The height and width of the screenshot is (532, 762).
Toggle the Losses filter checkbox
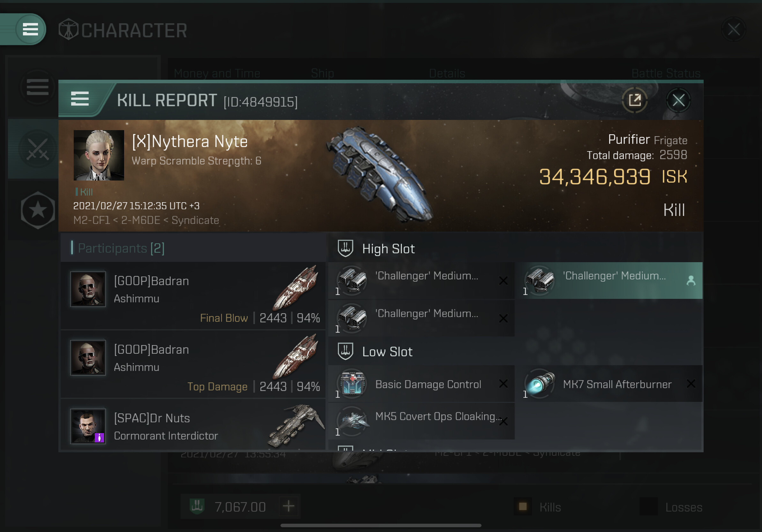pyautogui.click(x=648, y=506)
